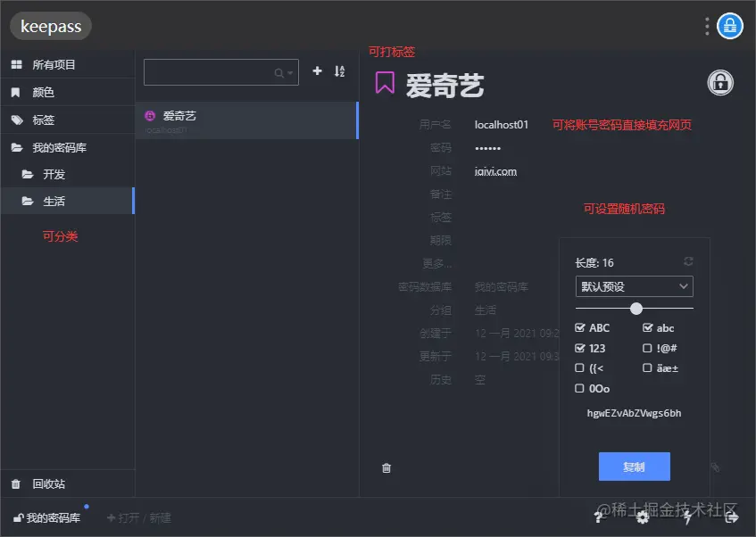
Task: Delete the entry with the trash icon
Action: point(386,467)
